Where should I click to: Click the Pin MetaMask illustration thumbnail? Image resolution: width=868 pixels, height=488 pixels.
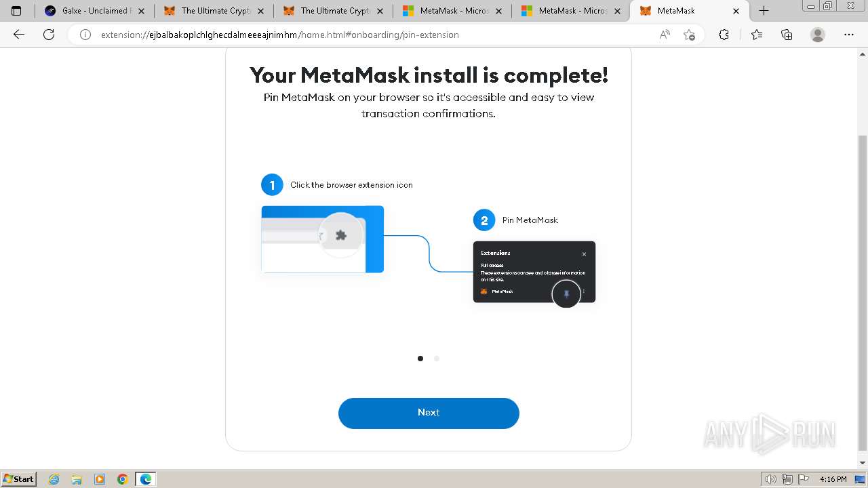pos(534,272)
